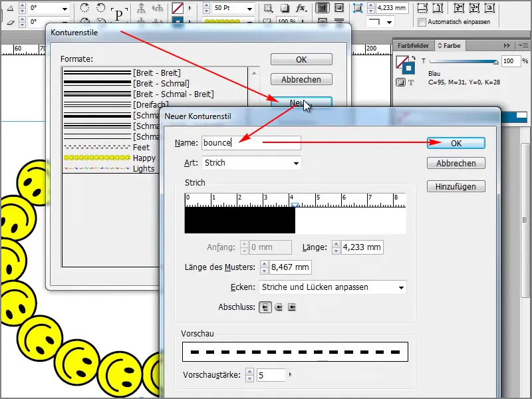The width and height of the screenshot is (532, 399).
Task: Enable Automatisch einpassen checkbox
Action: coord(422,22)
